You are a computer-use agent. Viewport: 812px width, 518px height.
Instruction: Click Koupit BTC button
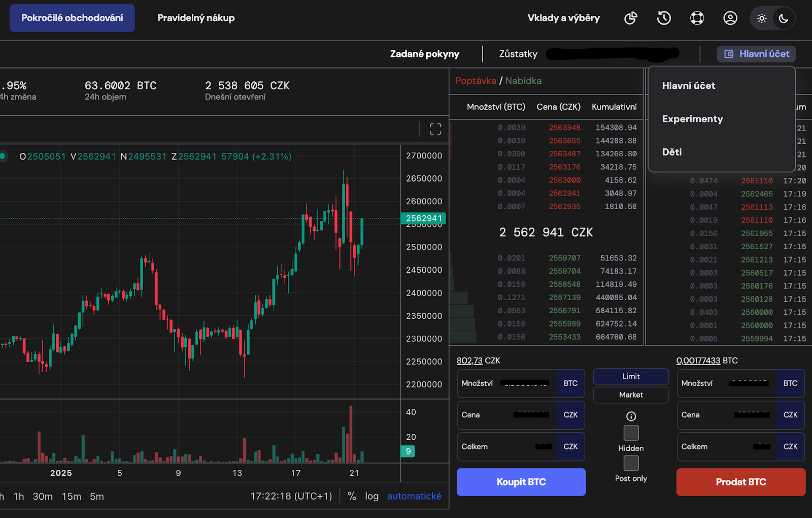pos(521,482)
